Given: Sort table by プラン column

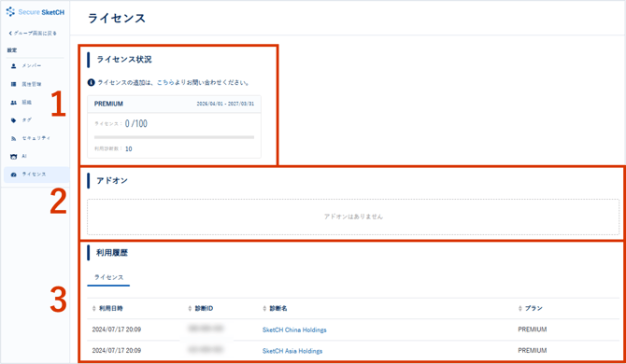Looking at the screenshot, I should 530,308.
